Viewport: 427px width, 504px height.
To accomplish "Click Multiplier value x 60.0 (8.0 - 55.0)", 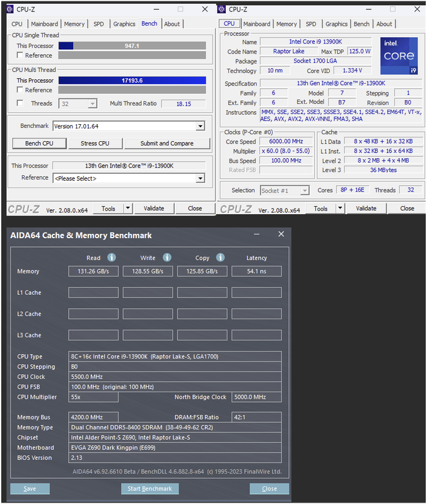I will (286, 151).
